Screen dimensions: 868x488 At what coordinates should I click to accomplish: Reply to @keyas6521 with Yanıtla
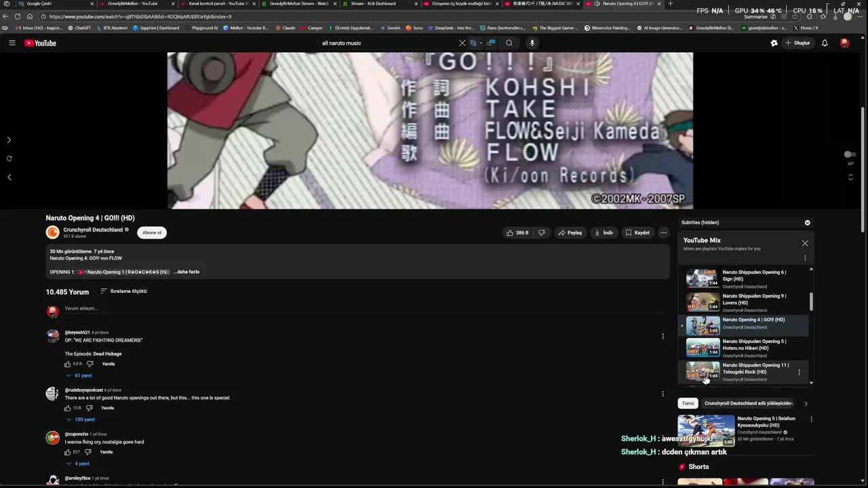point(108,364)
